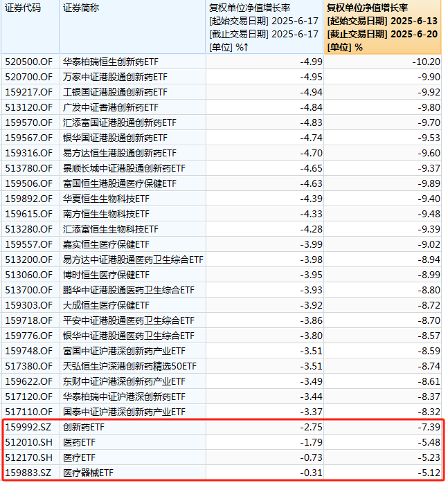This screenshot has width=448, height=483.
Task: Select name 华夏恒生生物科技ETF
Action: click(106, 199)
